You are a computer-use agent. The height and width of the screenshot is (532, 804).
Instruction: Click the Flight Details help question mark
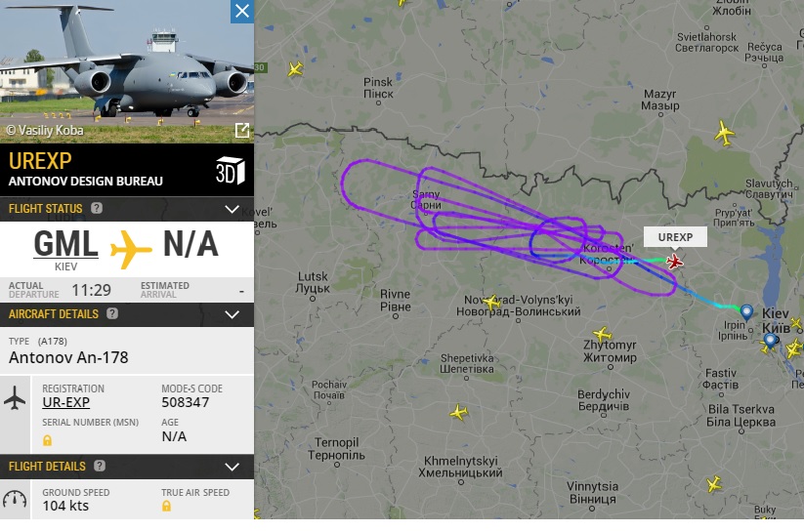(100, 466)
